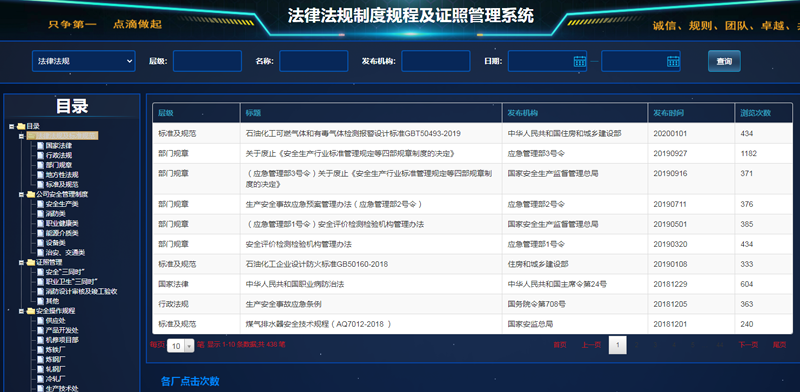The image size is (800, 392).
Task: Select 职业健康类 in directory tree
Action: pos(62,224)
